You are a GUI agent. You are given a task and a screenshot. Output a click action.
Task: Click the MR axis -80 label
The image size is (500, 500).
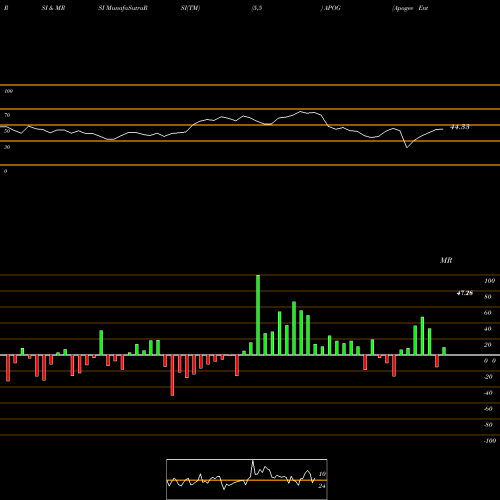(x=488, y=425)
